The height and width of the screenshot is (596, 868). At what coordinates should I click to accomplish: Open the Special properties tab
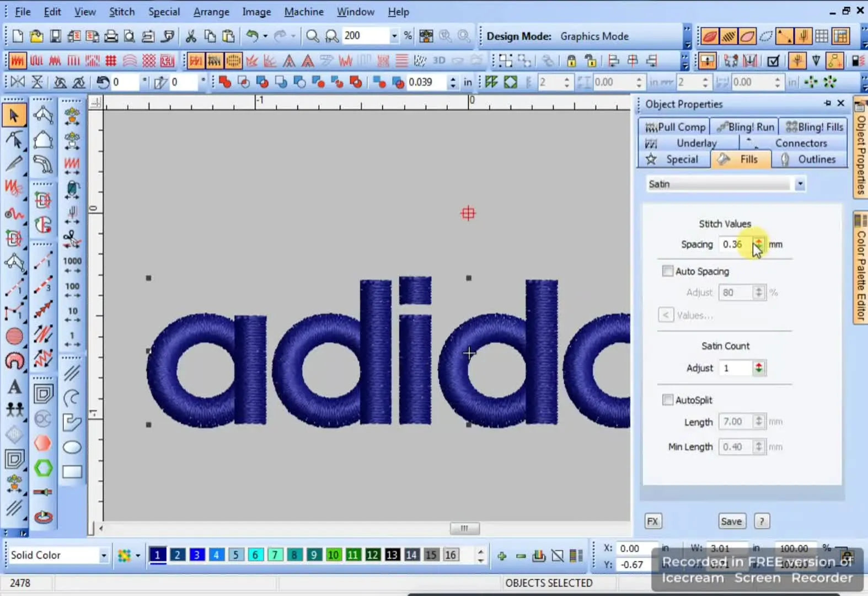click(x=675, y=159)
